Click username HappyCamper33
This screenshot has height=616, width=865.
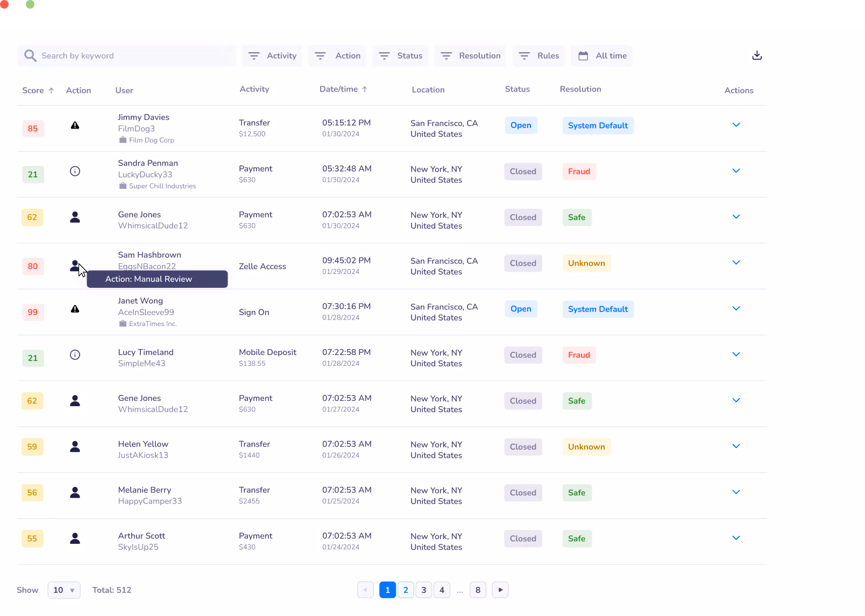(x=150, y=501)
